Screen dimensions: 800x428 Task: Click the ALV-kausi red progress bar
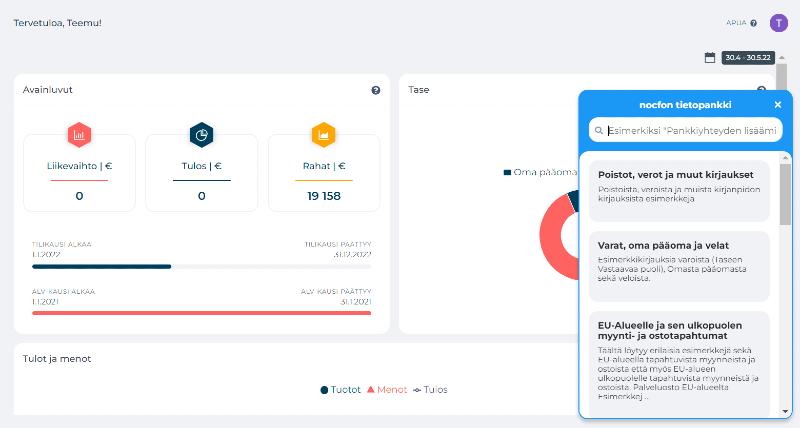(202, 313)
